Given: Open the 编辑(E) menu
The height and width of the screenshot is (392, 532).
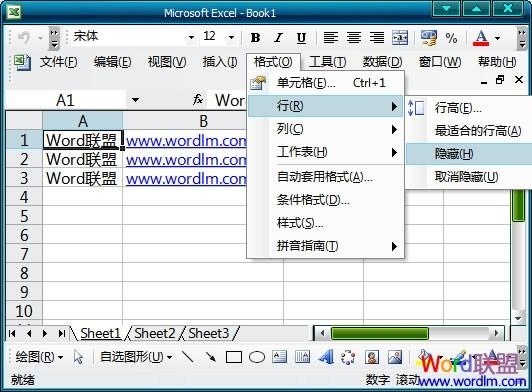Looking at the screenshot, I should [113, 62].
